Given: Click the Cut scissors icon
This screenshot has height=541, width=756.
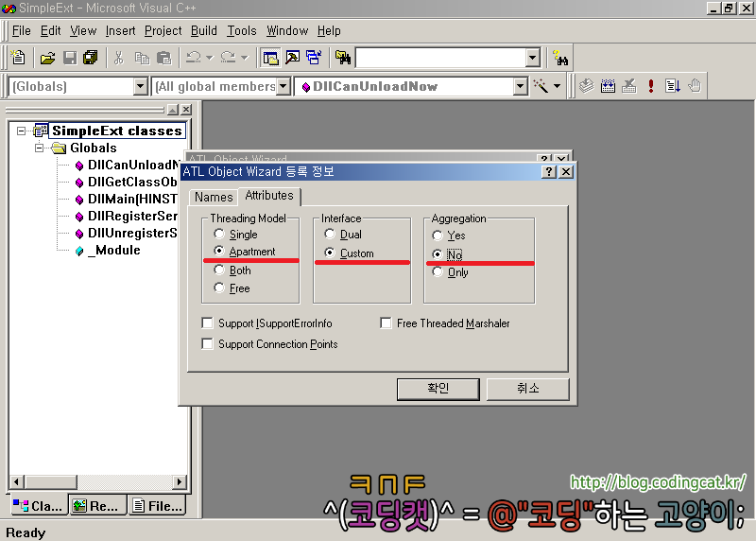Looking at the screenshot, I should (119, 58).
